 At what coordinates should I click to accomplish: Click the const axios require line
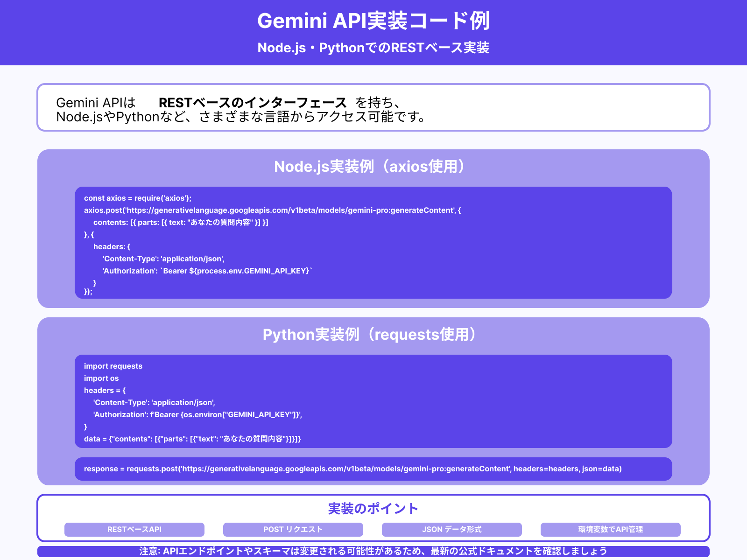(x=137, y=198)
